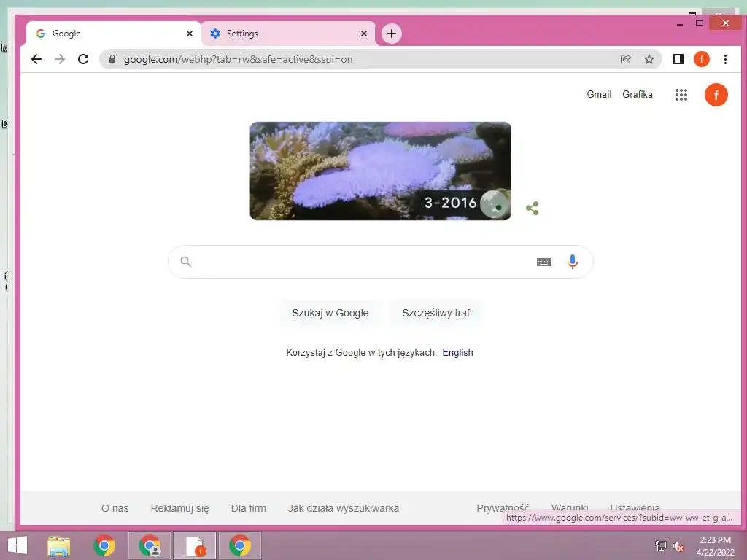Image resolution: width=747 pixels, height=560 pixels.
Task: Open the Gmail link
Action: coord(599,94)
